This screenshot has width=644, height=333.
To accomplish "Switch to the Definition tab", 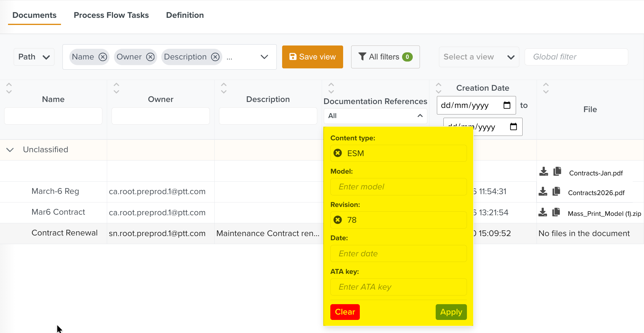I will tap(185, 15).
